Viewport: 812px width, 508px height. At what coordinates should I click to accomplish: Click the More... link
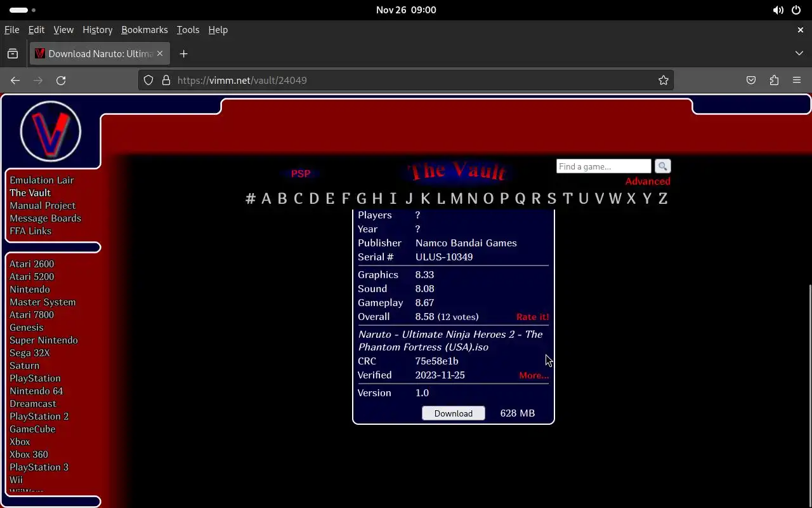[x=534, y=375]
